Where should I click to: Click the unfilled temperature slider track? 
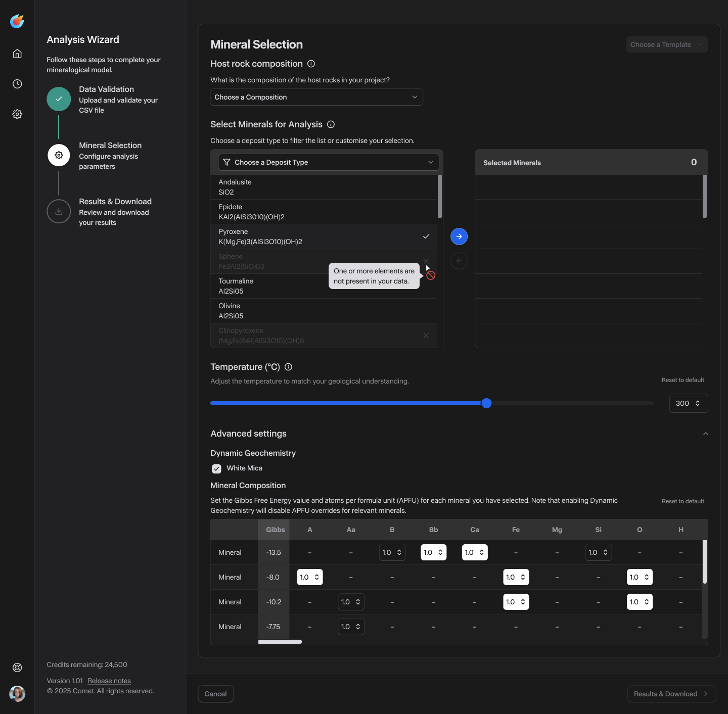572,403
